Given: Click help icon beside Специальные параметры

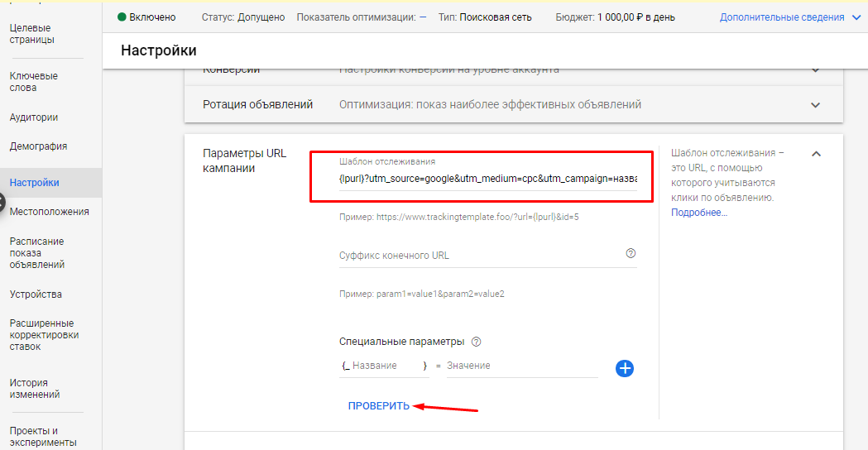Looking at the screenshot, I should pyautogui.click(x=476, y=342).
